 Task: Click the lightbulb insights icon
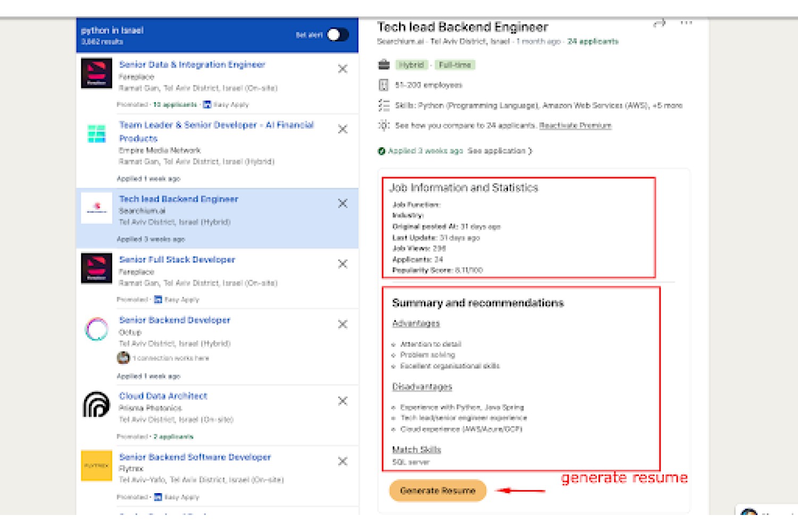tap(384, 126)
